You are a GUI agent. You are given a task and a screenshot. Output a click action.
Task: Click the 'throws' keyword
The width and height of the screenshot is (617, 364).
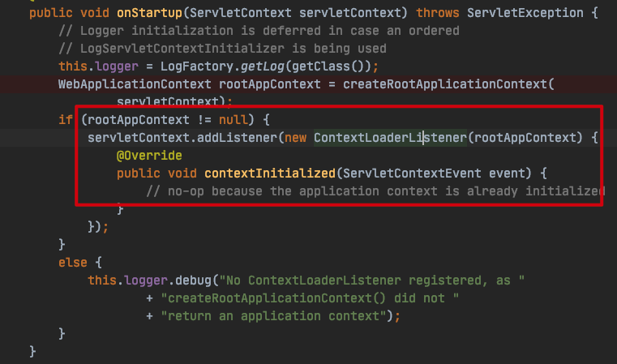pyautogui.click(x=438, y=13)
